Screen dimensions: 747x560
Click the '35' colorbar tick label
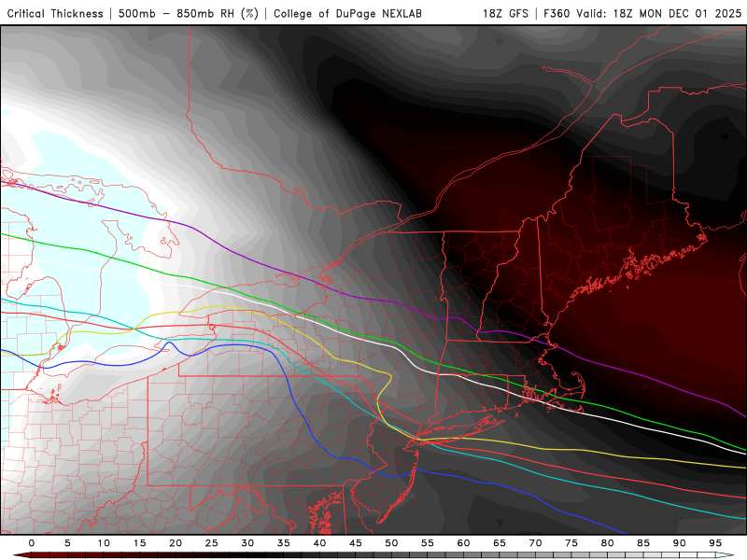point(284,543)
